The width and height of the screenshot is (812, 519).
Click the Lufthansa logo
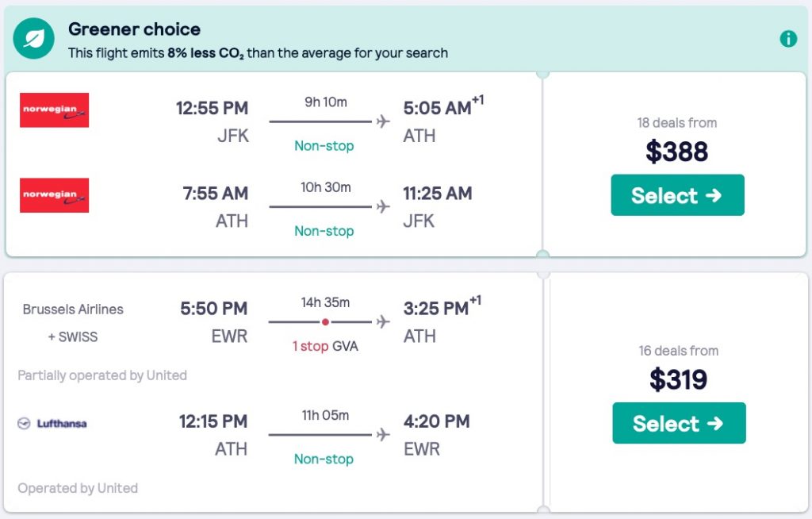click(52, 424)
